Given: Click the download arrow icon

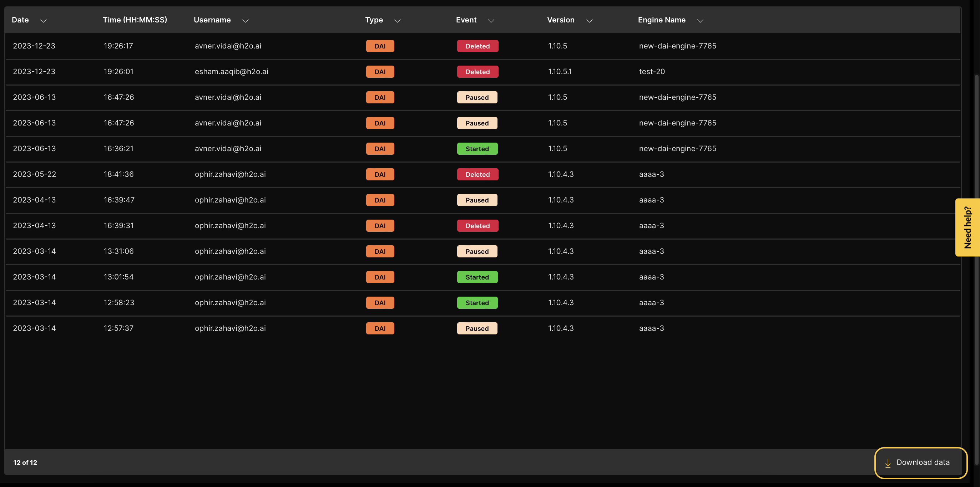Looking at the screenshot, I should [888, 463].
